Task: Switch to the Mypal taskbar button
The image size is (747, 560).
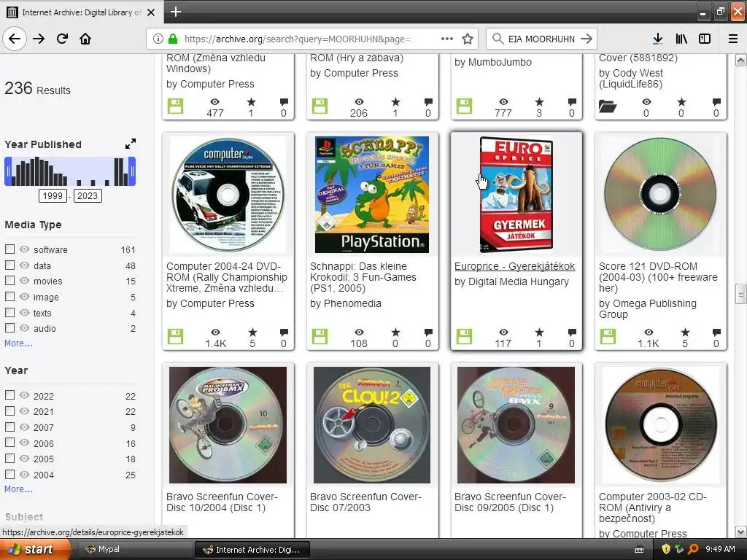Action: [x=133, y=549]
